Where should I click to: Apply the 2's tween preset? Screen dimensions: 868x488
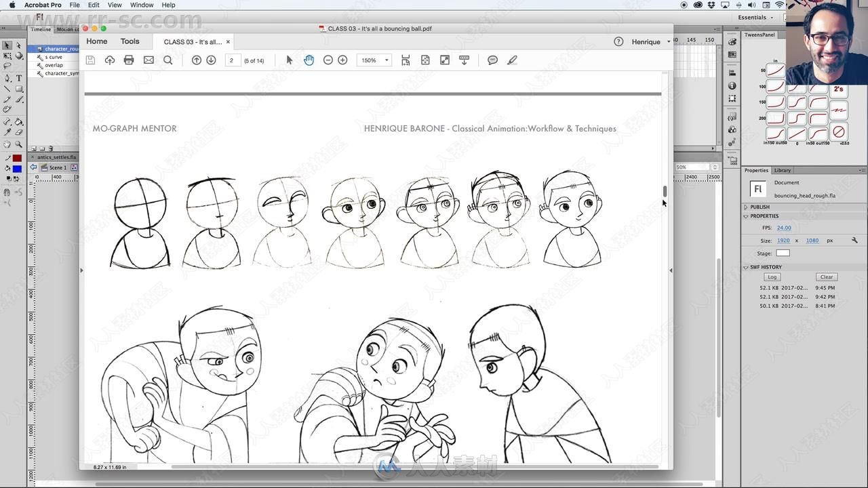839,89
